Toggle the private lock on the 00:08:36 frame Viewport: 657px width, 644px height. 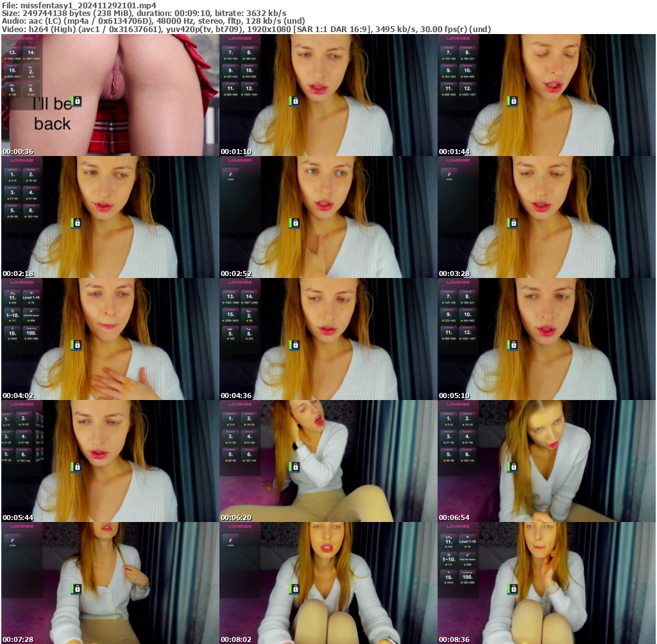click(513, 589)
